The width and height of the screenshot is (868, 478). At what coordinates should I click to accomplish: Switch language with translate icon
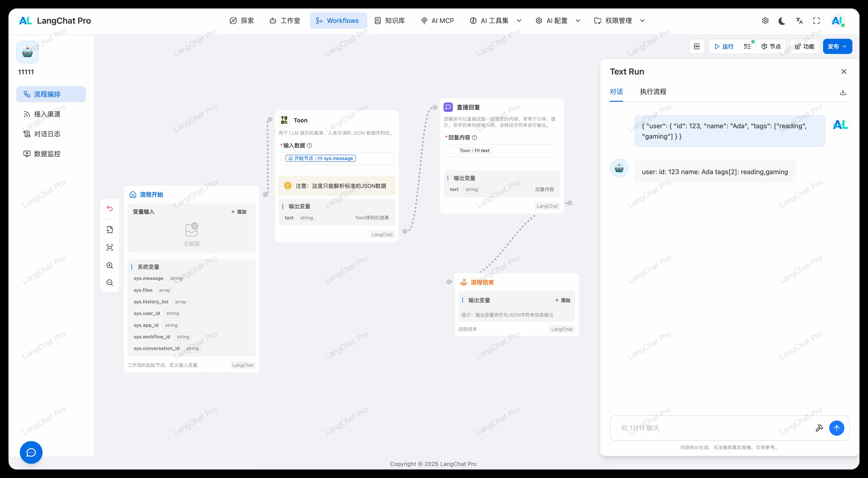(x=799, y=21)
